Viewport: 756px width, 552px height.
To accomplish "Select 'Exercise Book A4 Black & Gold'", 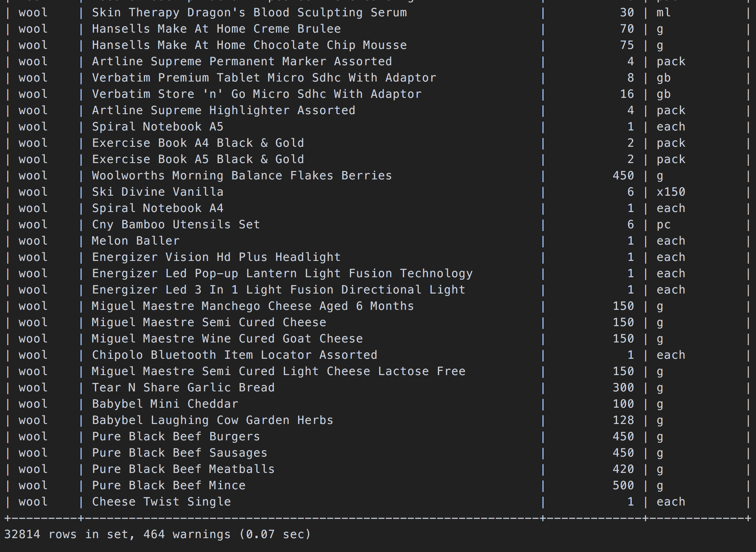I will click(x=198, y=143).
